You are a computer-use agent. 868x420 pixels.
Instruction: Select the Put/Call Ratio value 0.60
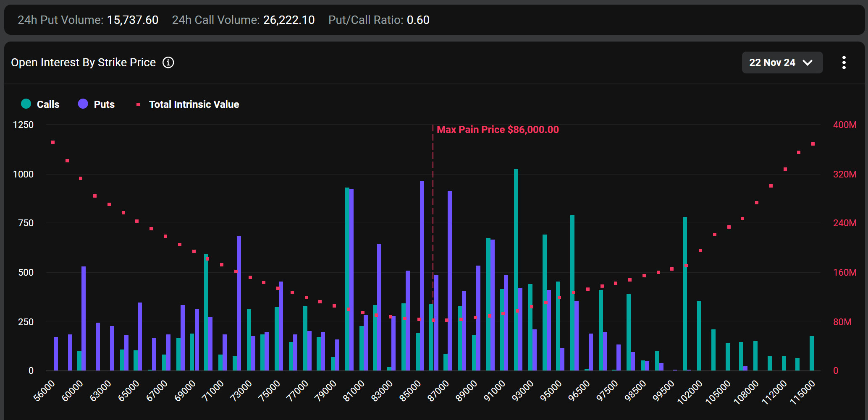(x=418, y=20)
